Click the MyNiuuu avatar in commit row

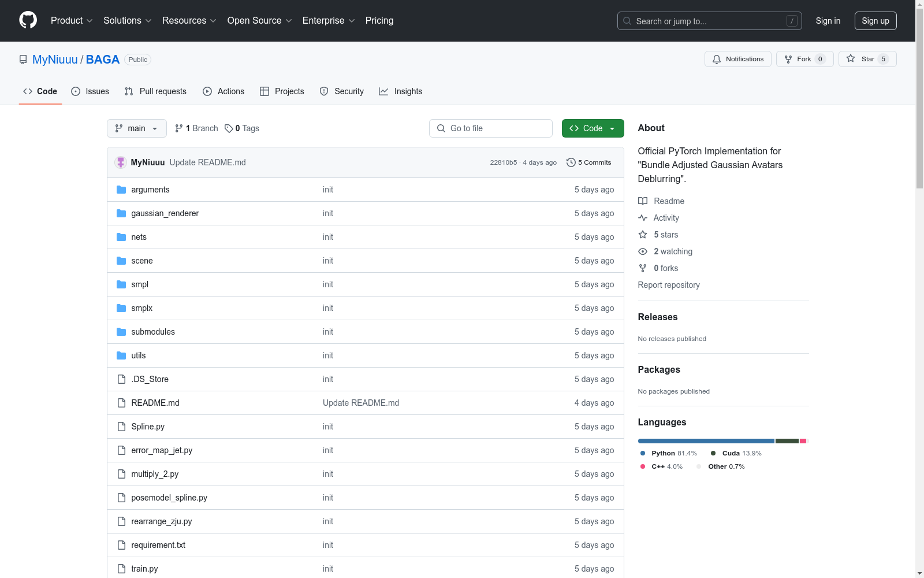click(x=121, y=162)
